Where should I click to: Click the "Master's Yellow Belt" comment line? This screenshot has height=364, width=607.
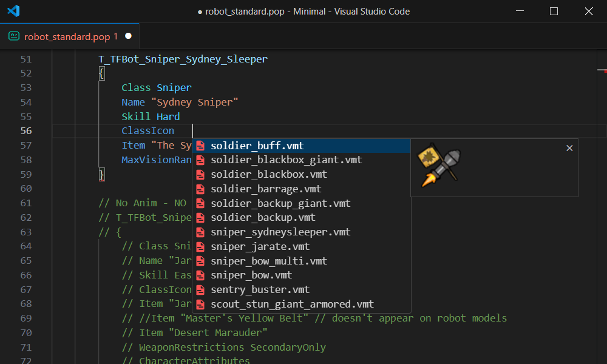click(314, 318)
